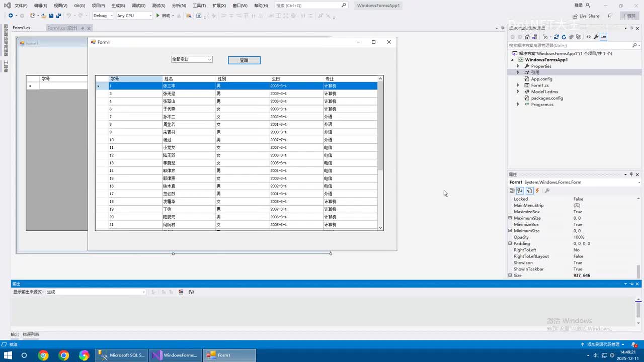
Task: Click the Properties button icon in Properties panel
Action: click(529, 191)
